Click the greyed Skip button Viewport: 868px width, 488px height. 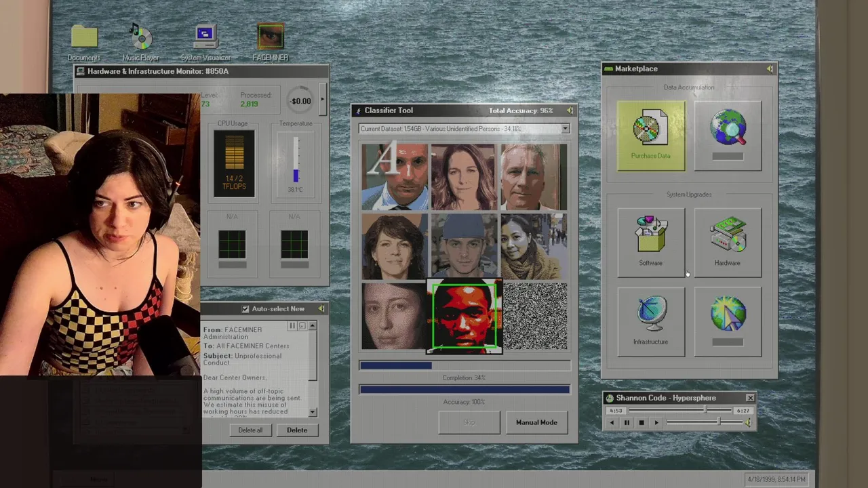coord(469,422)
